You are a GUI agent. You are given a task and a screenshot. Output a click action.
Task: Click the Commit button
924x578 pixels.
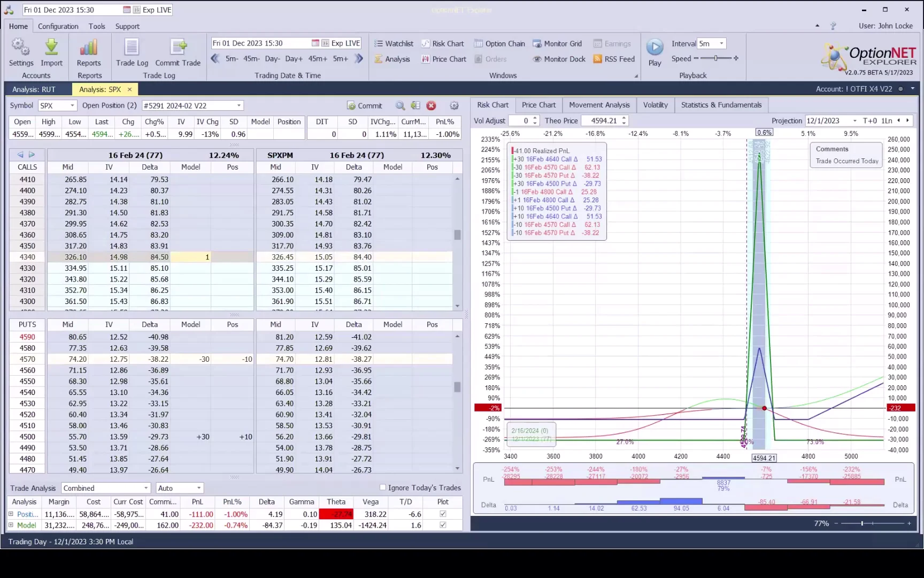365,106
